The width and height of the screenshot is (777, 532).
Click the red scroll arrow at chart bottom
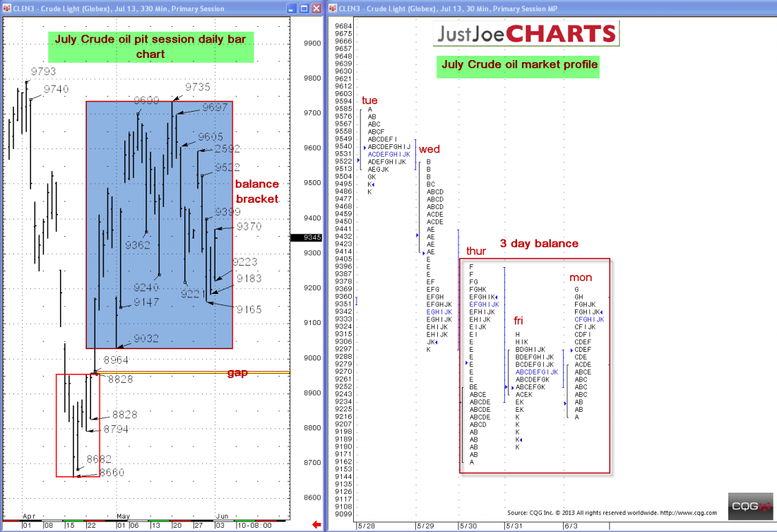pos(316,524)
